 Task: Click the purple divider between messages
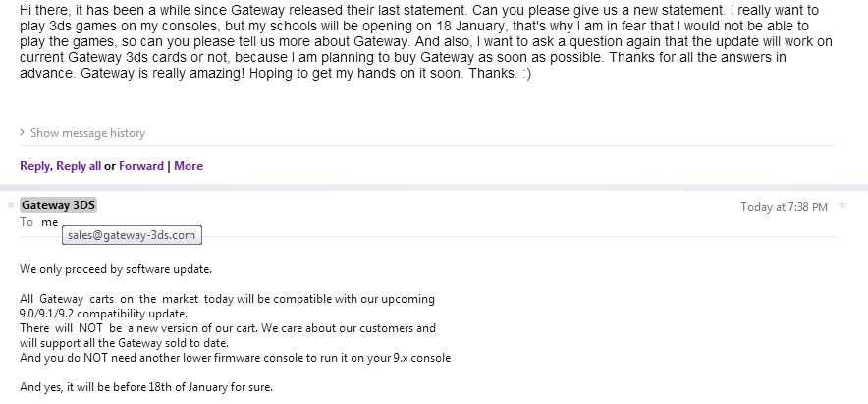click(434, 187)
